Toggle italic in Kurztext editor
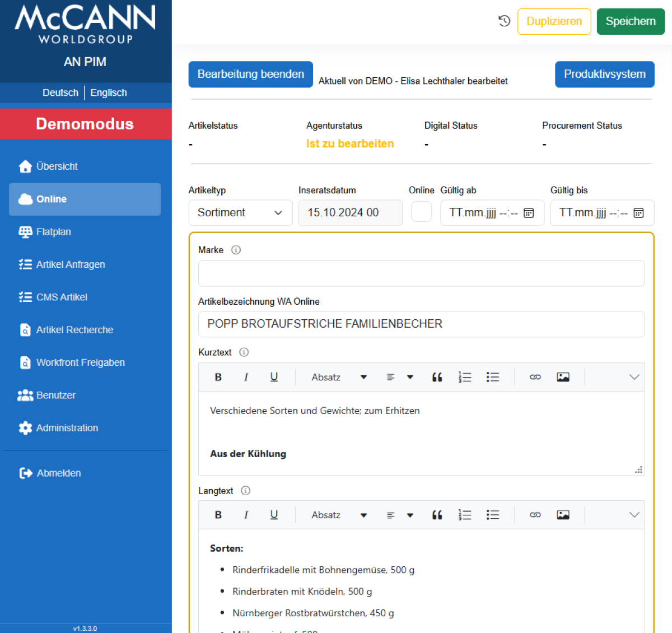 click(246, 377)
